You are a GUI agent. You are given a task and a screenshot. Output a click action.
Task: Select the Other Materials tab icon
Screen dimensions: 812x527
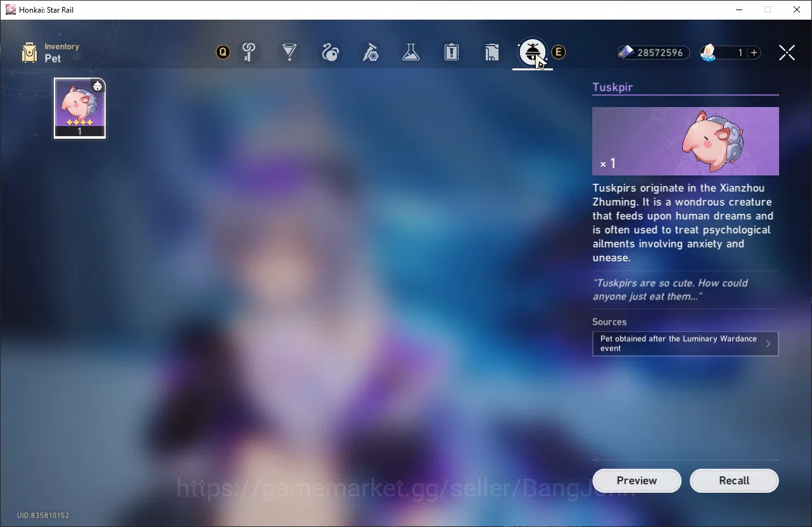371,52
